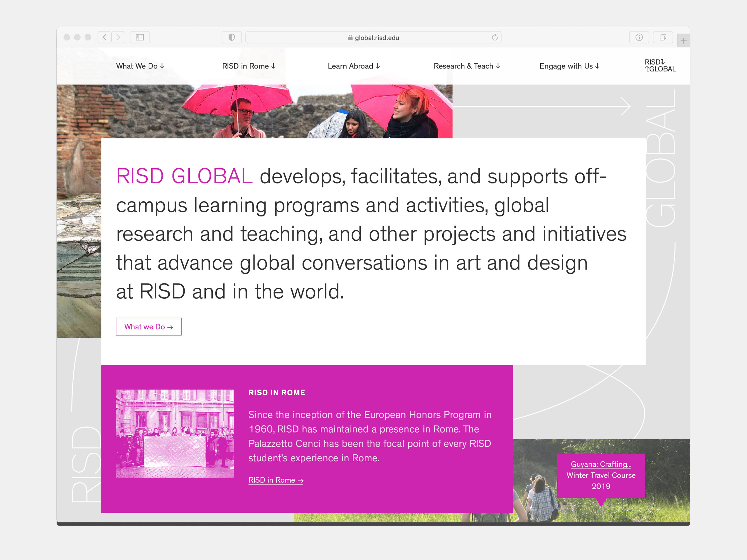Image resolution: width=747 pixels, height=560 pixels.
Task: Click the pink RISD GLOBAL headline text
Action: pos(184,176)
